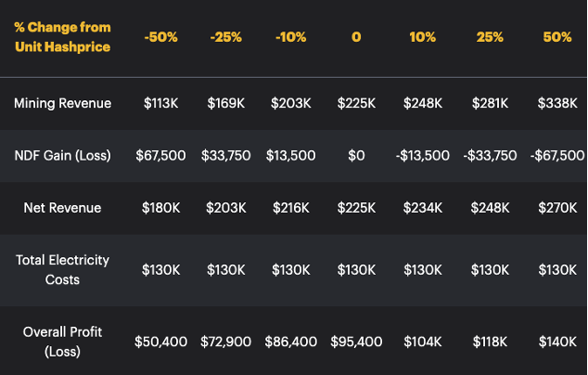This screenshot has height=375, width=588.
Task: Click the $140K Overall Profit cell
Action: coord(556,342)
